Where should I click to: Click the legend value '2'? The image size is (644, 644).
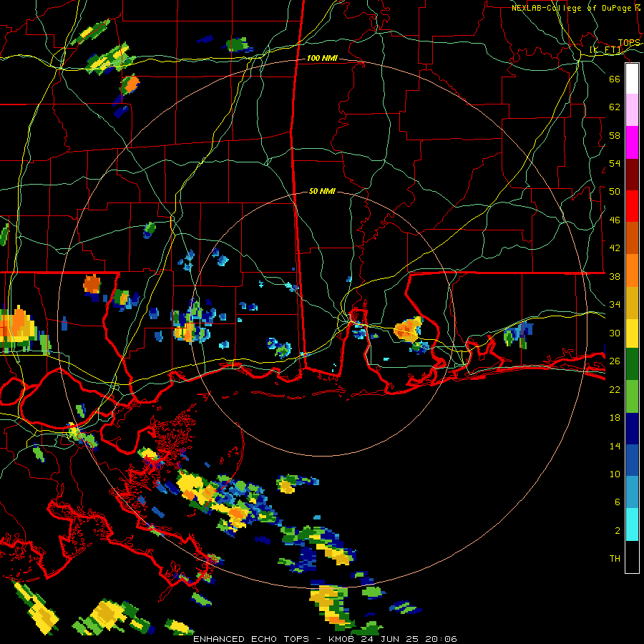coord(617,531)
